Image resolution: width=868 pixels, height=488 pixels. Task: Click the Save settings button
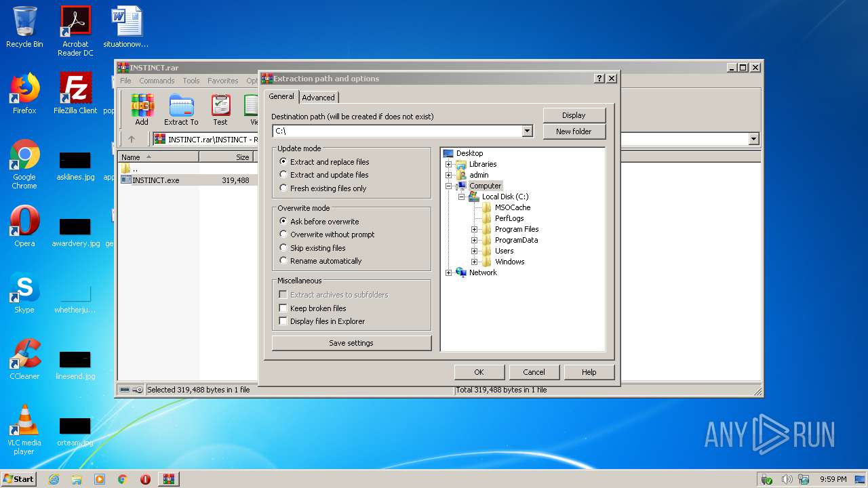point(351,343)
